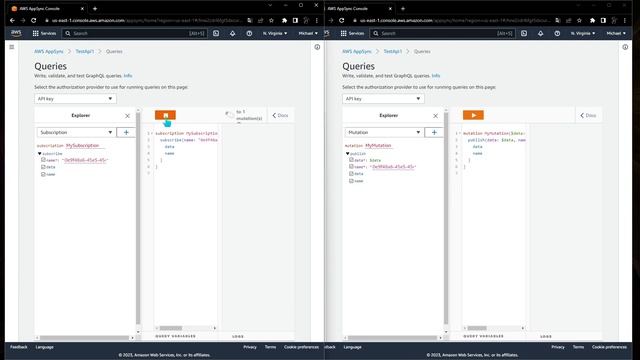The image size is (640, 360).
Task: Add new Subscription with plus button
Action: [x=126, y=132]
